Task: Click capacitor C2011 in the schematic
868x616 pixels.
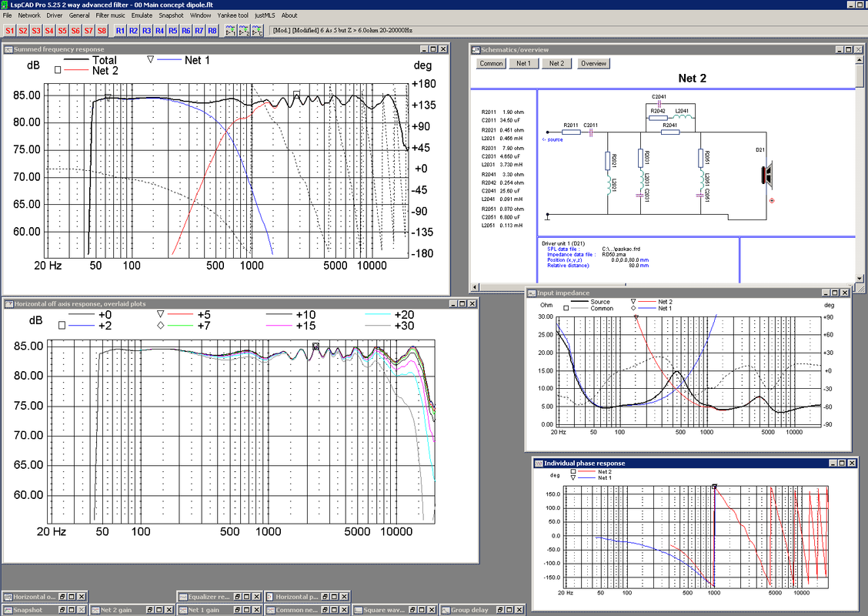Action: pyautogui.click(x=591, y=131)
